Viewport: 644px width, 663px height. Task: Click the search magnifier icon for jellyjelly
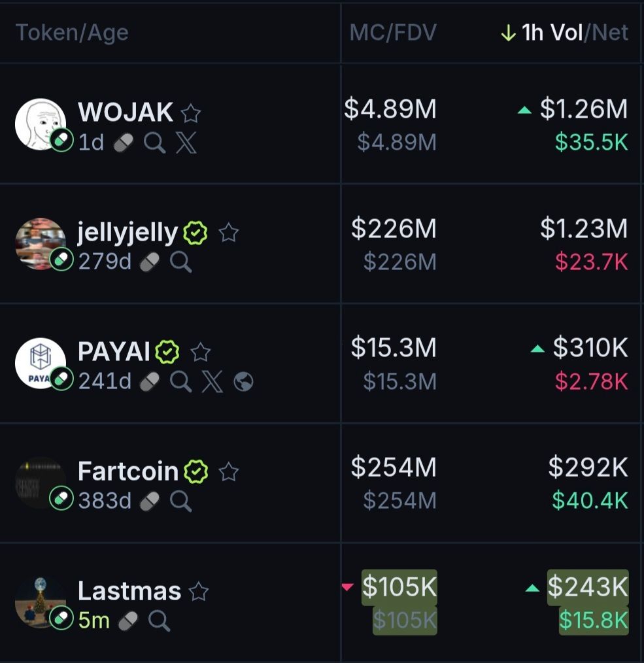coord(180,262)
